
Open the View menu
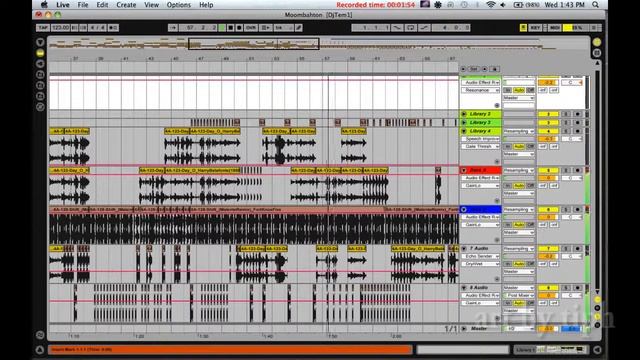151,5
